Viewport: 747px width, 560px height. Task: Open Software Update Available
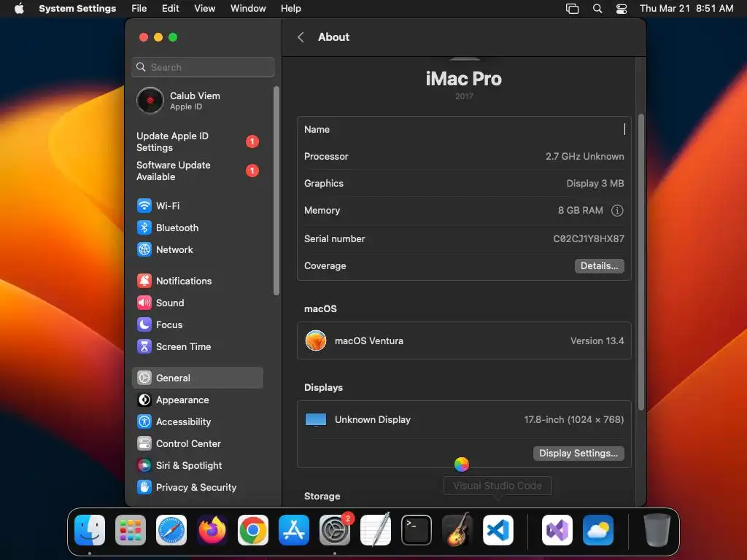tap(197, 171)
